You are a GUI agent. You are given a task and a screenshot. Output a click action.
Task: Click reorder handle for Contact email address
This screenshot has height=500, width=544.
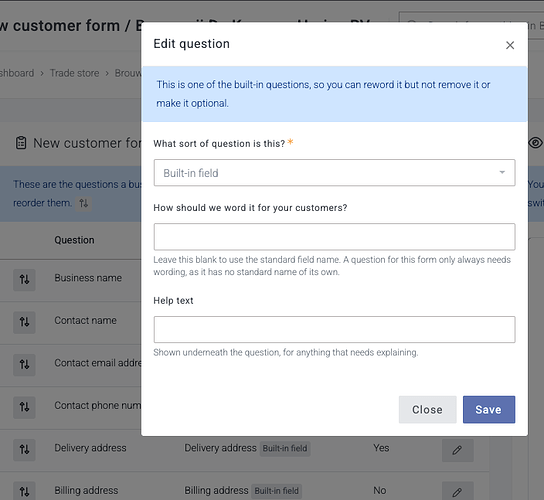click(24, 365)
